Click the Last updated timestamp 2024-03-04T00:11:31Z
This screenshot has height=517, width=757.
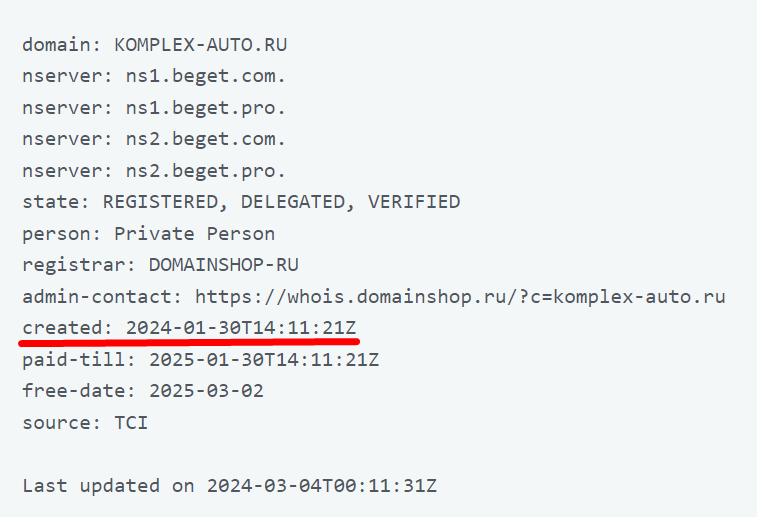(322, 487)
